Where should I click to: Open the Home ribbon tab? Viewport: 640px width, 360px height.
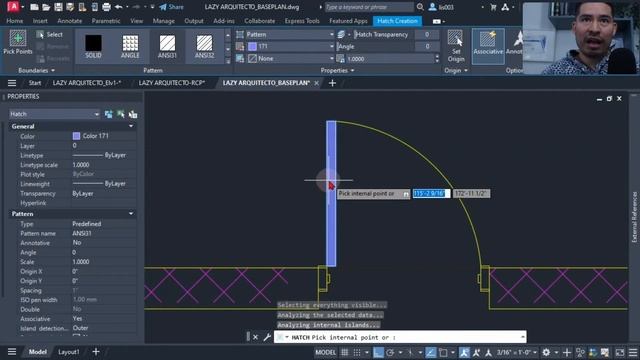(x=15, y=21)
